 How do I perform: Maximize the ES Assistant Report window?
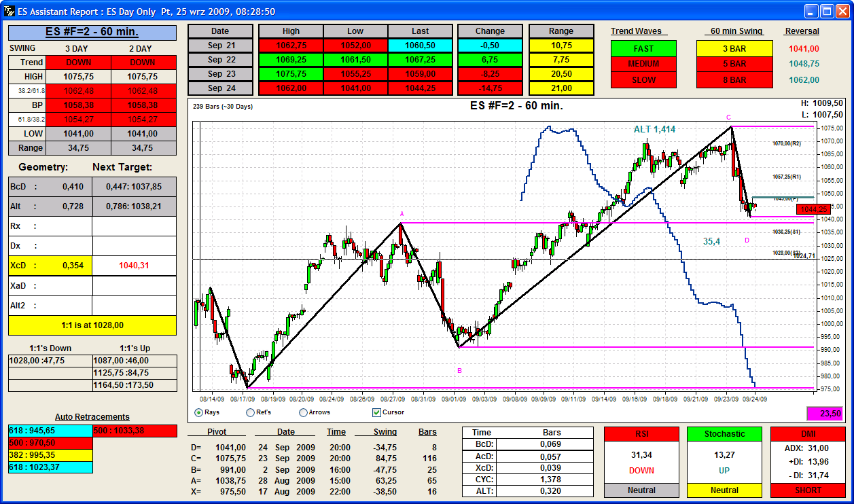pos(827,11)
